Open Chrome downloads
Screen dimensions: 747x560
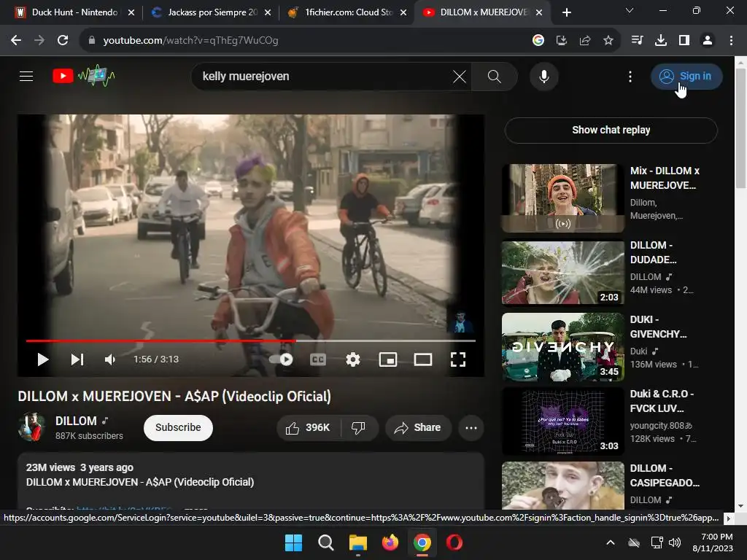point(661,41)
